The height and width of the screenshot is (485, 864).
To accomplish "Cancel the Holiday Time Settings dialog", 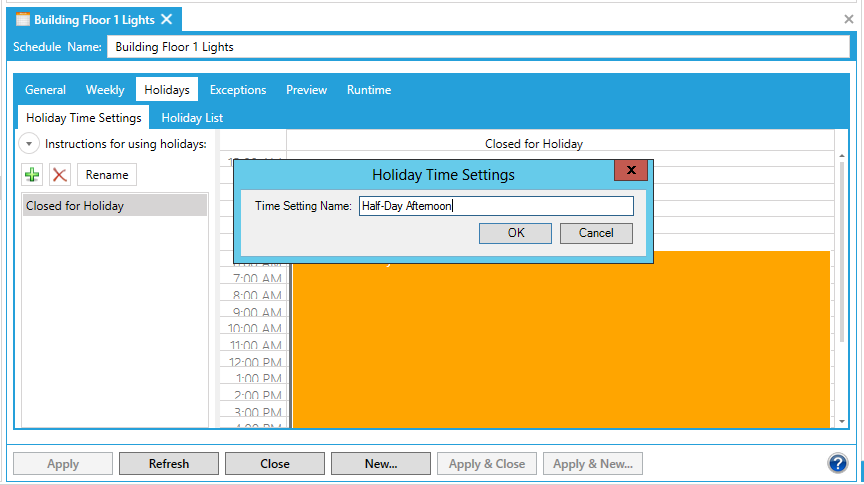I will point(596,233).
